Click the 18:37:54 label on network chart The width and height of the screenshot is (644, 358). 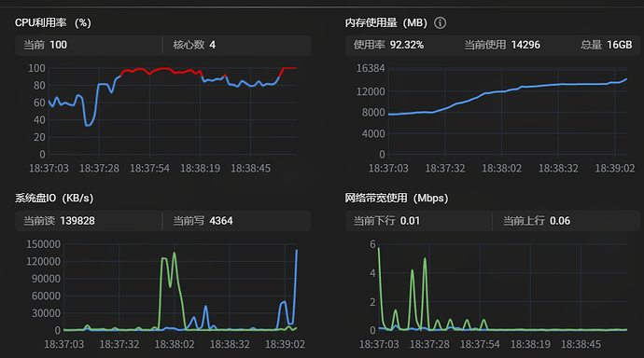pyautogui.click(x=480, y=344)
